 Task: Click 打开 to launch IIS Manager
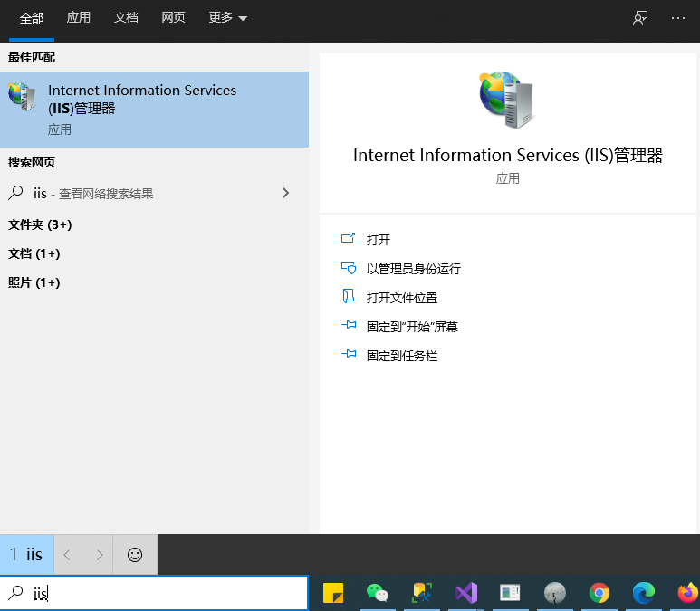pos(379,240)
